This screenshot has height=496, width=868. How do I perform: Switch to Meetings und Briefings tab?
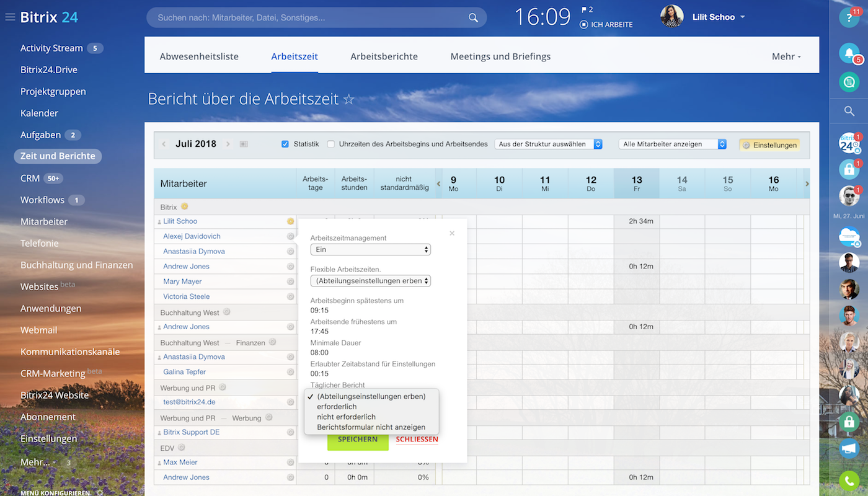point(500,56)
